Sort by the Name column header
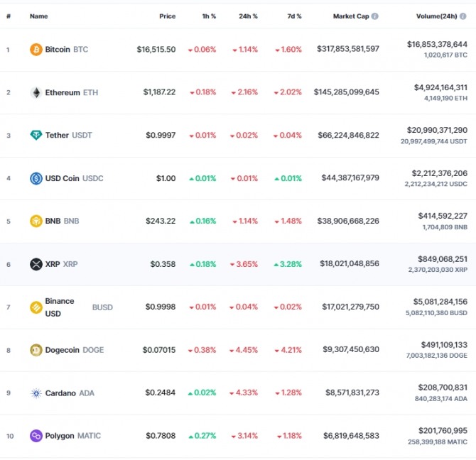Screen dimensions: 476x460 click(x=38, y=16)
